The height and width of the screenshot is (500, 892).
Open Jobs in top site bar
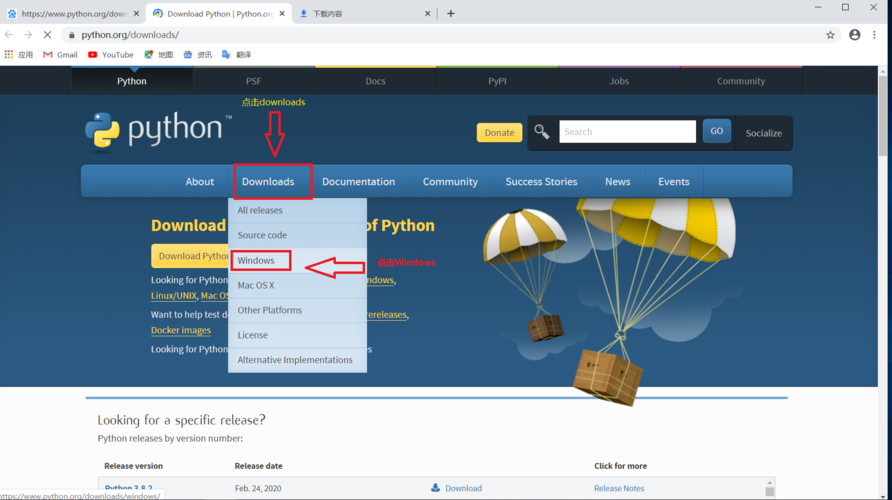pos(619,81)
